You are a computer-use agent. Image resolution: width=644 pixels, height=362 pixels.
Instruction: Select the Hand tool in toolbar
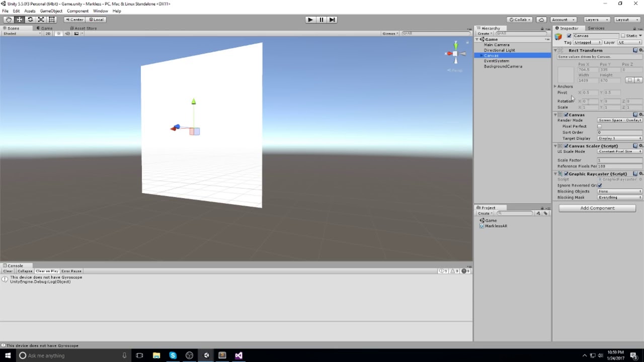(x=9, y=20)
